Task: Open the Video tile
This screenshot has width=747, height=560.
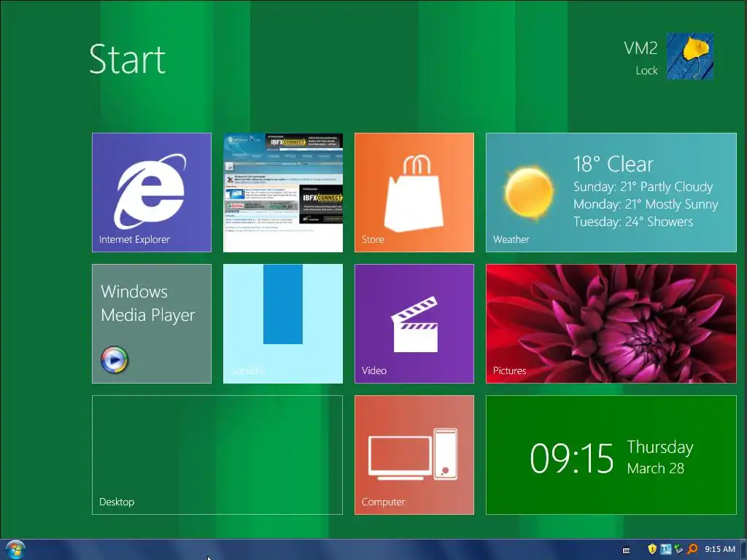Action: [414, 324]
